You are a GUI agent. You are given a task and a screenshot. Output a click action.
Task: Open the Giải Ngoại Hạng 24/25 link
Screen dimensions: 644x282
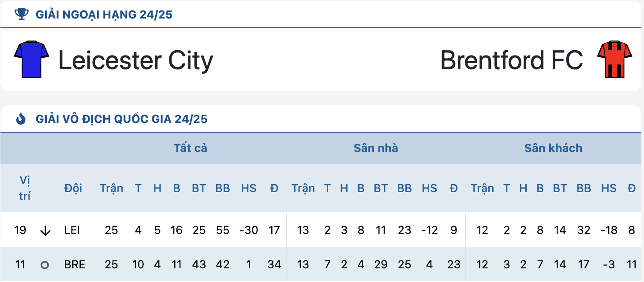(104, 15)
